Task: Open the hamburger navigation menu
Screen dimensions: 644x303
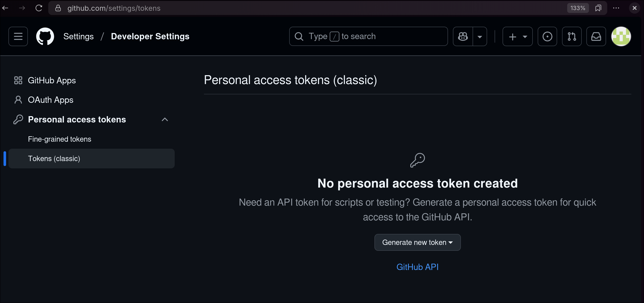Action: click(x=18, y=37)
